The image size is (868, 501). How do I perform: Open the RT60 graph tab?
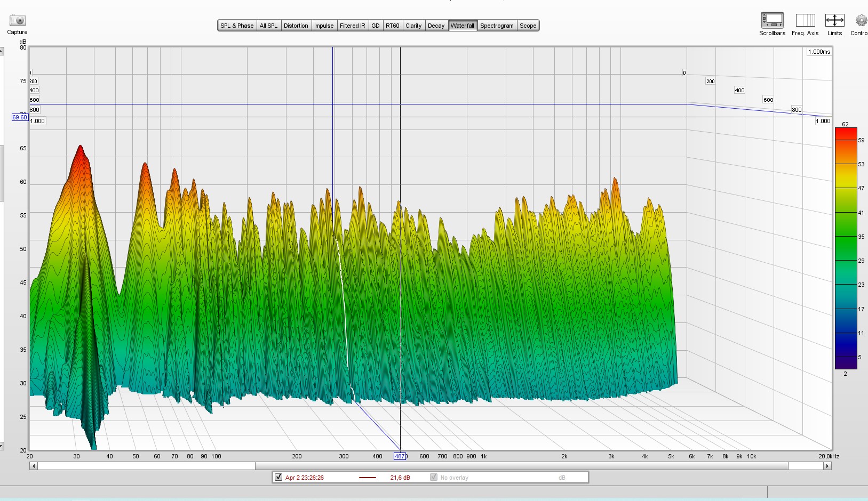click(393, 26)
